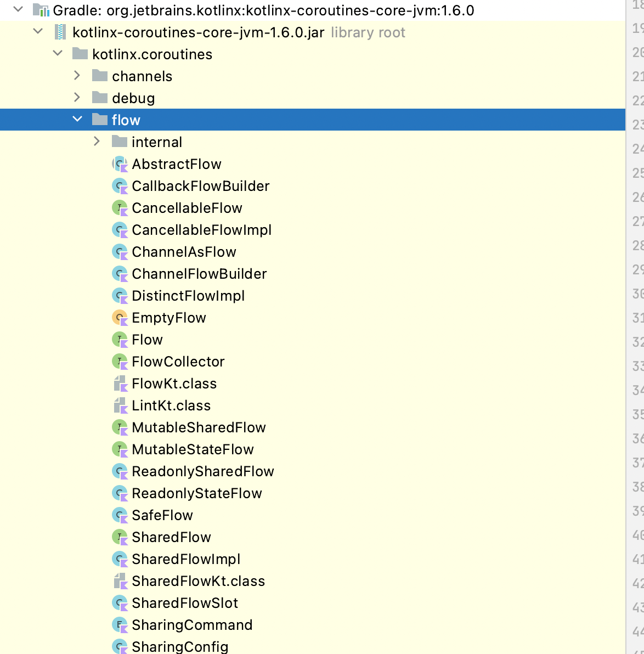Open the SharedFlow interface
Screen dimensions: 644x654
[172, 538]
